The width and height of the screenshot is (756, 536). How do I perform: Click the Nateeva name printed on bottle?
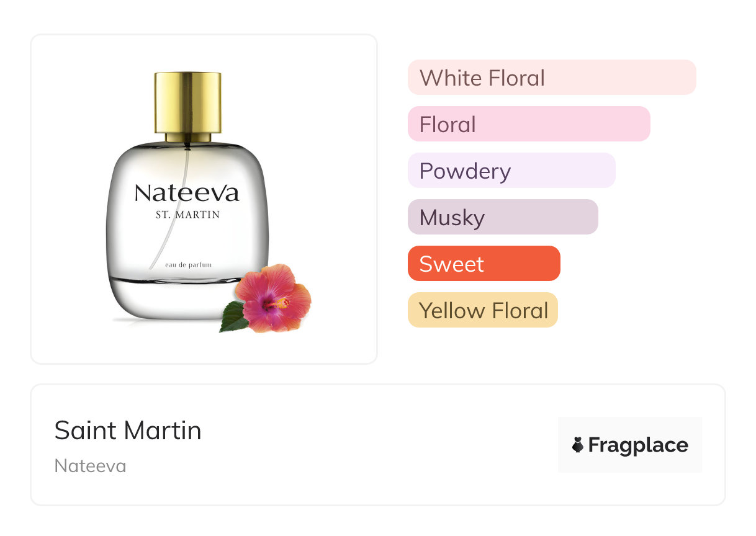point(187,194)
